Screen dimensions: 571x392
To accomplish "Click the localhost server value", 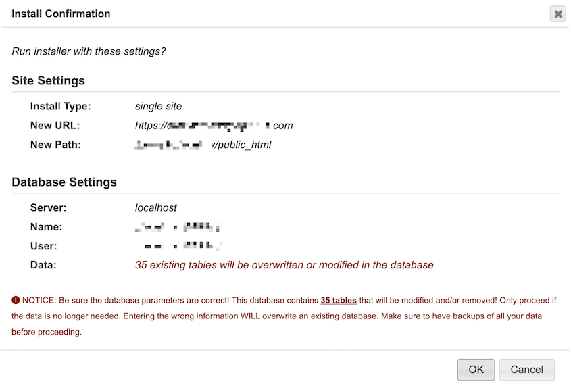I will pyautogui.click(x=156, y=207).
